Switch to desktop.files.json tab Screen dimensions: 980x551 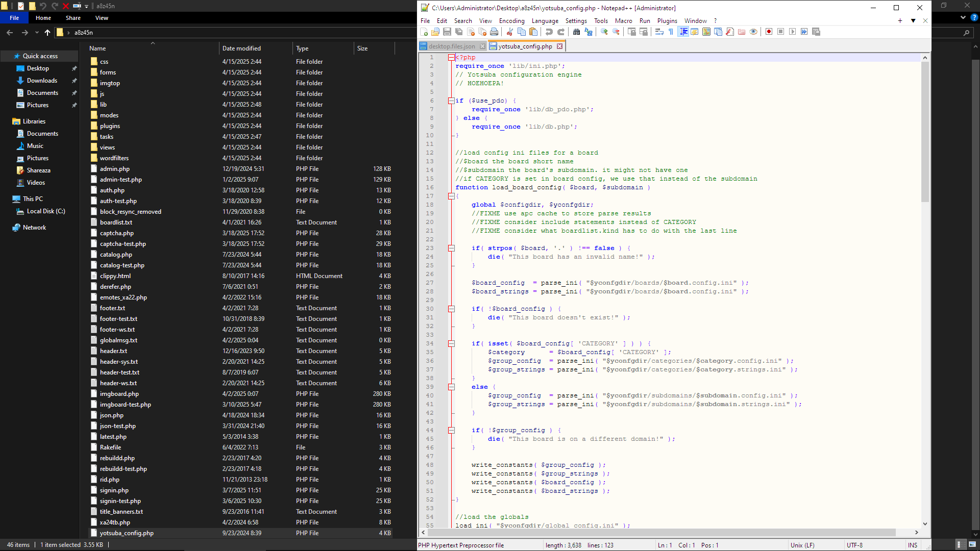[451, 46]
